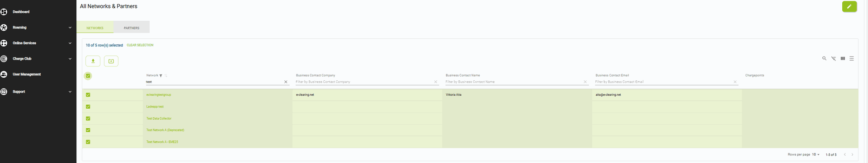
Task: Open Dashboard from the sidebar
Action: point(21,12)
